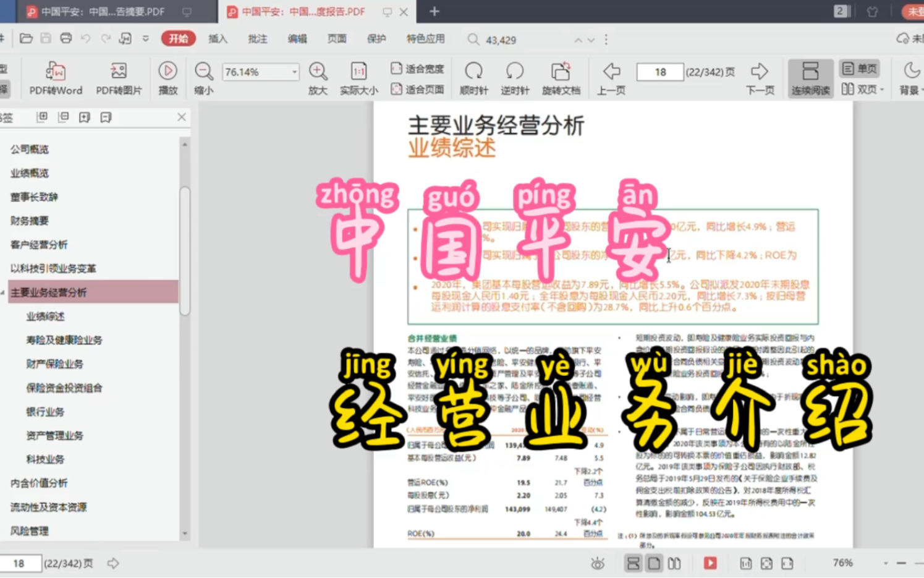Set view to 实际大小
Viewport: 924px width, 578px height.
pos(358,79)
